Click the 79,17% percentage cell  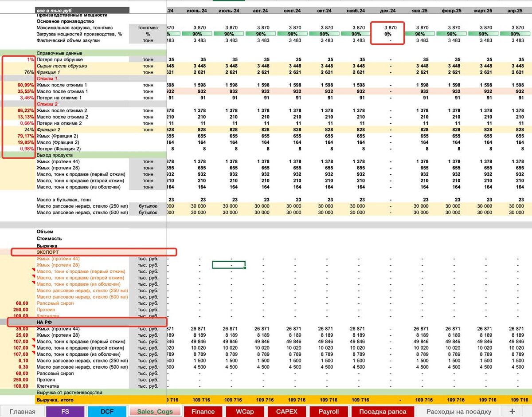26,136
